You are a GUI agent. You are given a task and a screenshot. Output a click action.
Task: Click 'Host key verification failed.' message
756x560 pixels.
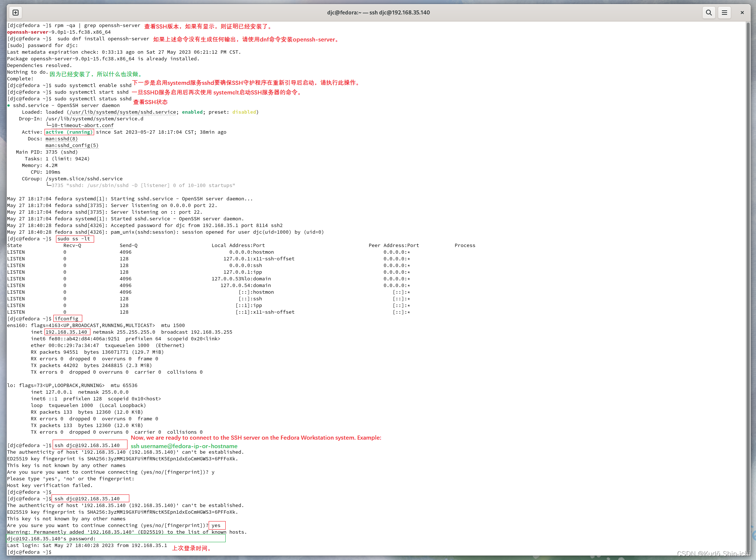(x=50, y=486)
